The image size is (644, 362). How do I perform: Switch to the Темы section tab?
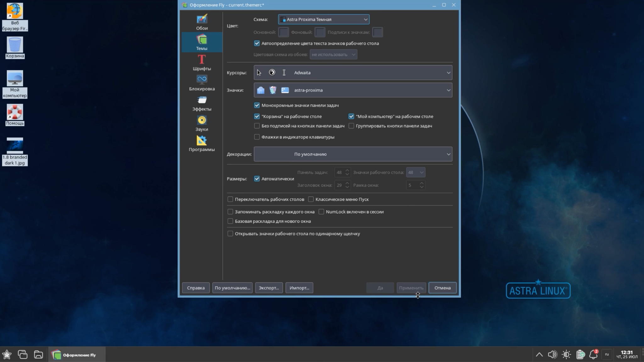202,42
